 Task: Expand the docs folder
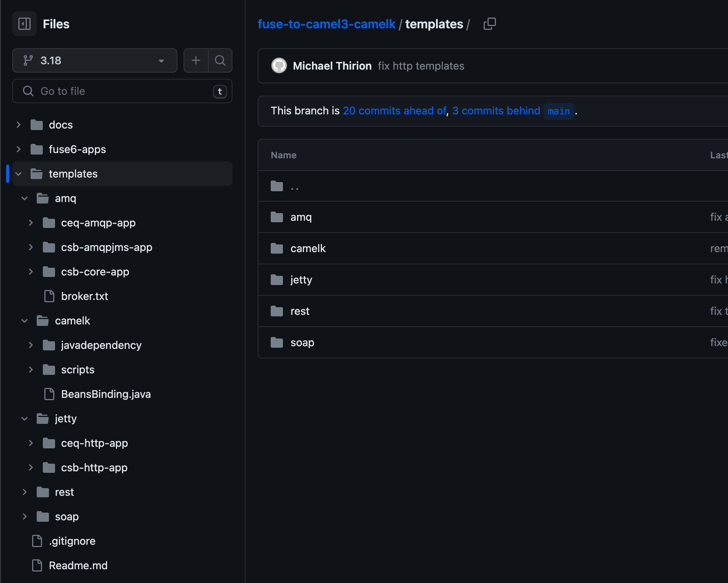[18, 124]
